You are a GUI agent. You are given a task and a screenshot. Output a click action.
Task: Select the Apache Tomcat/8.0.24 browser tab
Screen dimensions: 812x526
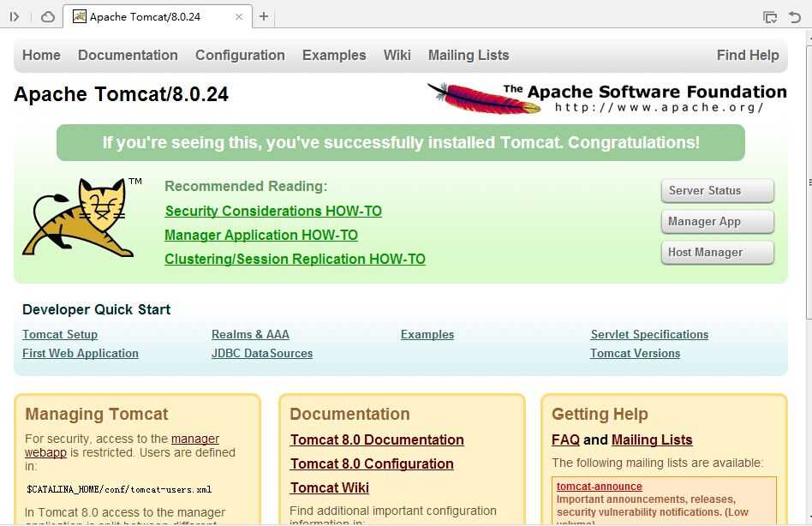(158, 16)
